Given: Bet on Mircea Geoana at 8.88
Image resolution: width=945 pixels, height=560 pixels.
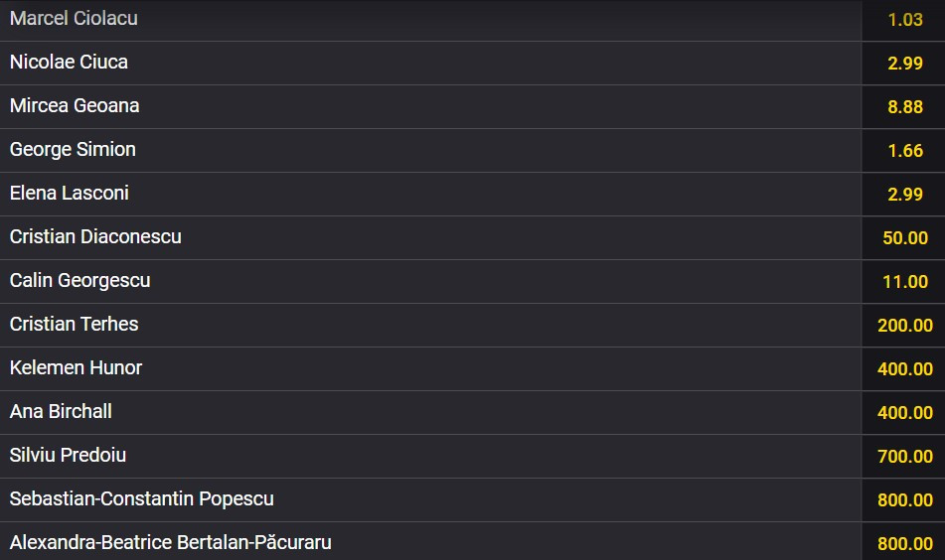Looking at the screenshot, I should click(904, 107).
